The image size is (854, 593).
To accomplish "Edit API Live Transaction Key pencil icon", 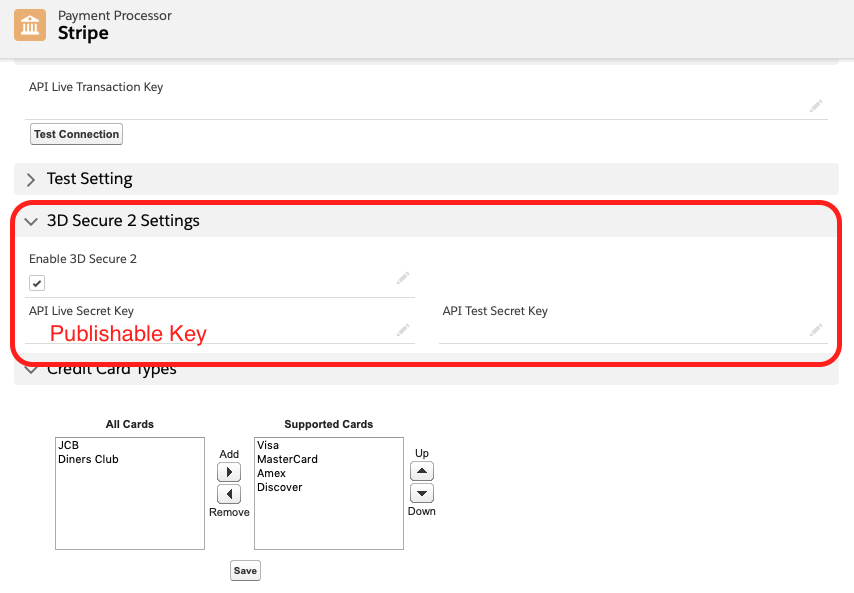I will [x=815, y=106].
